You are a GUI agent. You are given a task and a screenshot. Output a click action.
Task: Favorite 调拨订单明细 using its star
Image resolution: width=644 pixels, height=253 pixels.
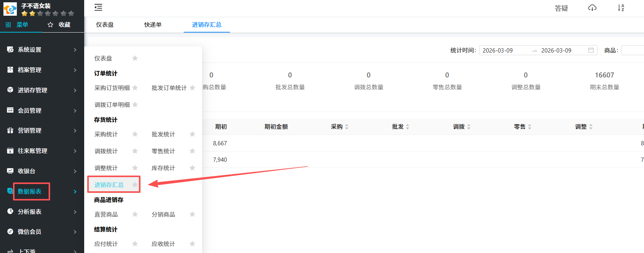[135, 105]
